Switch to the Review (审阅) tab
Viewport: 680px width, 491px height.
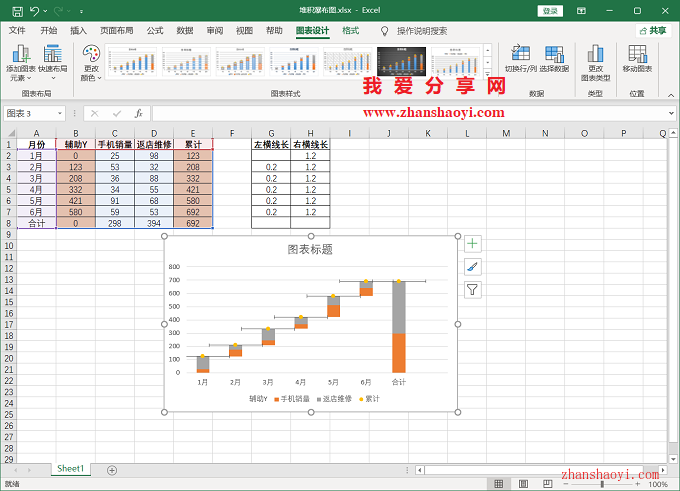tap(215, 30)
